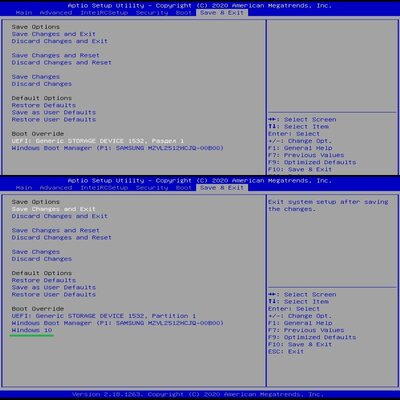
Task: Choose Restore Defaults in the lower screen
Action: coord(44,280)
